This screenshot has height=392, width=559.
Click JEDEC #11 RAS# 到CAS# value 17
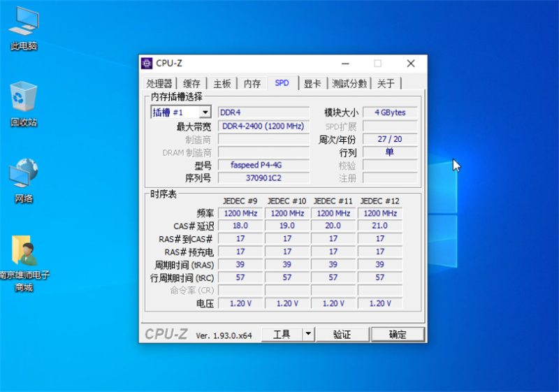(x=333, y=238)
